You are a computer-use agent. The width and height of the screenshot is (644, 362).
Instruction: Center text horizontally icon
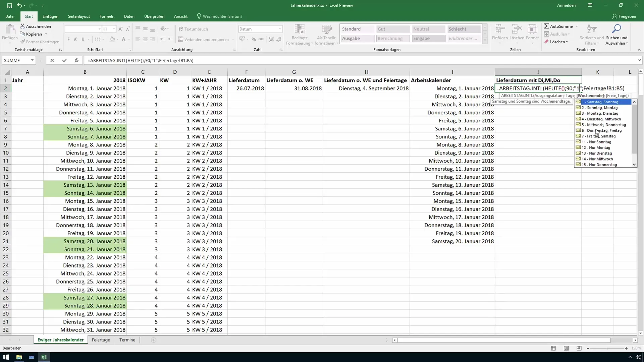pos(145,39)
